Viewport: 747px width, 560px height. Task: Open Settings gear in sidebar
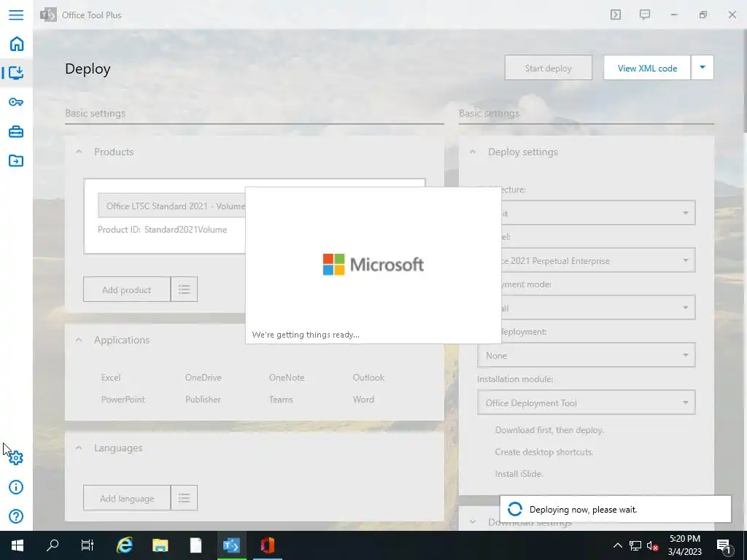click(16, 458)
